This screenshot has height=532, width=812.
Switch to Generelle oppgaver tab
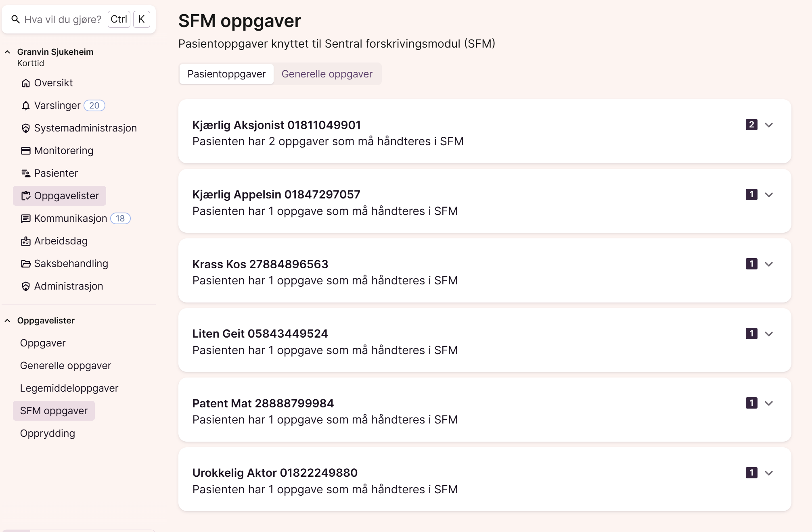click(x=327, y=74)
